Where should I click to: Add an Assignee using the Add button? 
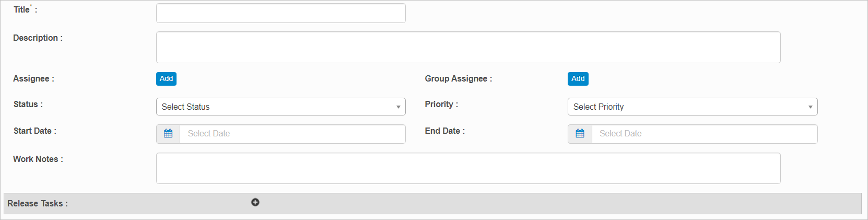[166, 79]
